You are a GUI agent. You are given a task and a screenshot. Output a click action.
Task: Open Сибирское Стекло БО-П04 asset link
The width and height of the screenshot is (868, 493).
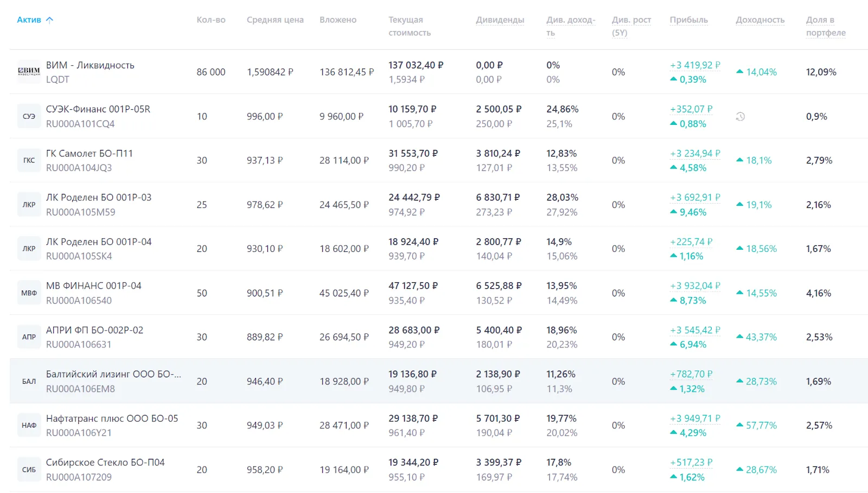pyautogui.click(x=105, y=463)
